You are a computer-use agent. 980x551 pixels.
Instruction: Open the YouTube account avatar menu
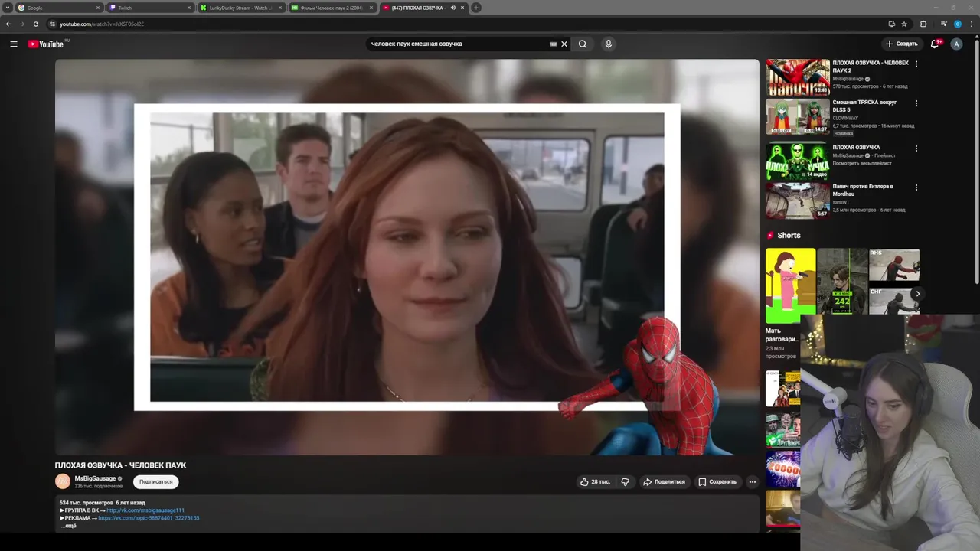tap(956, 44)
